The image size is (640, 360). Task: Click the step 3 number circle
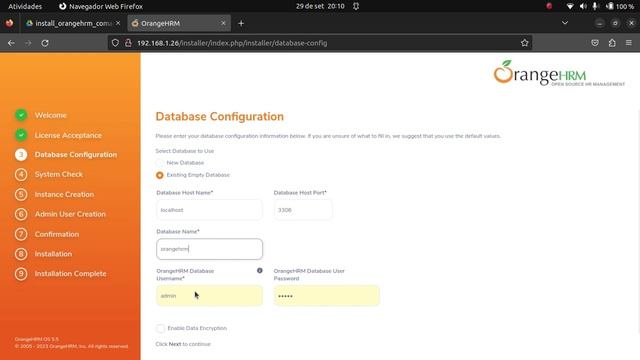click(x=21, y=155)
